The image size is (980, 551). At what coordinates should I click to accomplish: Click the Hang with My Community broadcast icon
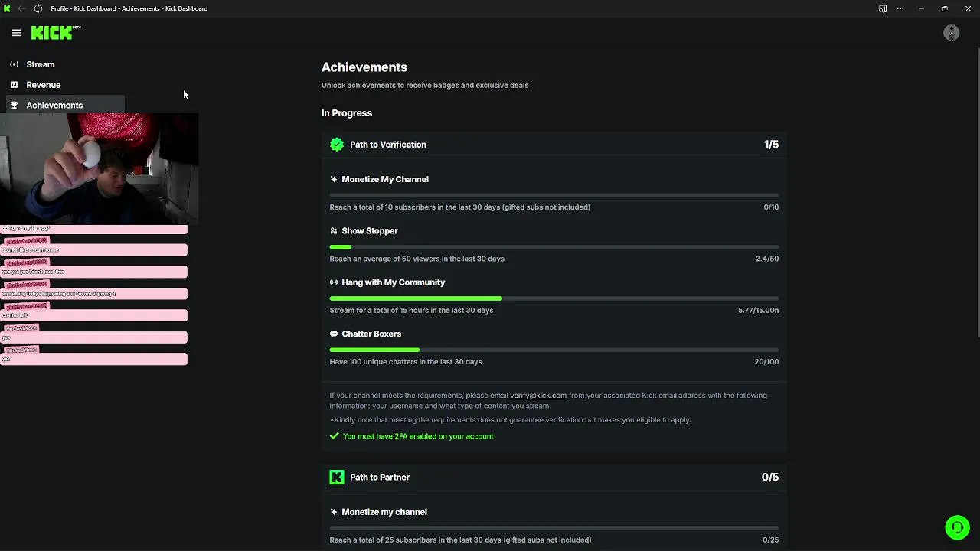click(334, 282)
